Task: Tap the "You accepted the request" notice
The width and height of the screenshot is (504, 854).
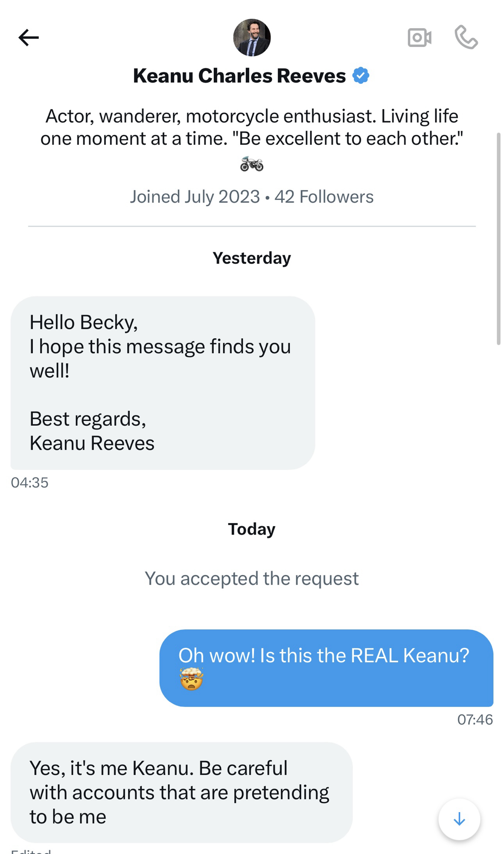Action: [x=252, y=579]
